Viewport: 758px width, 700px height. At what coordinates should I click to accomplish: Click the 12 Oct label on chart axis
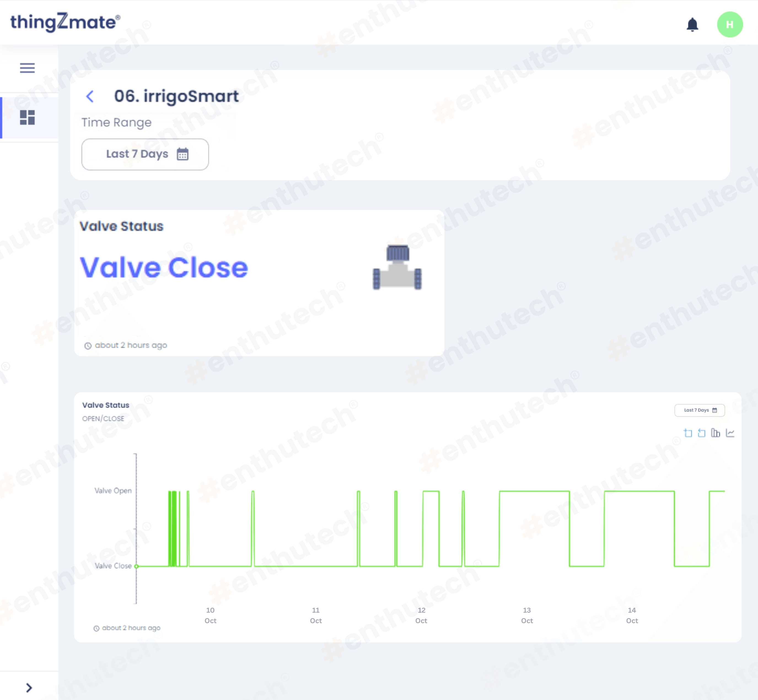(x=421, y=615)
